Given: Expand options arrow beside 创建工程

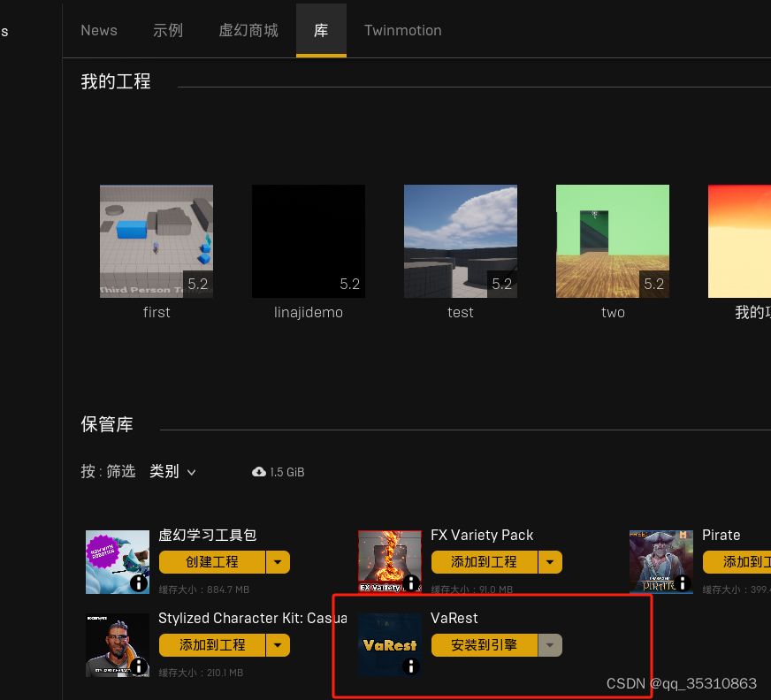Looking at the screenshot, I should pyautogui.click(x=278, y=562).
